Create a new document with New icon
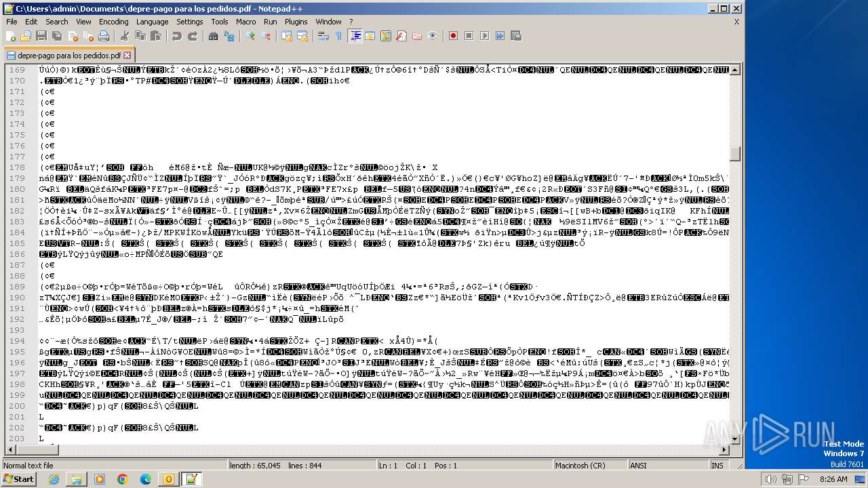Image resolution: width=868 pixels, height=488 pixels. click(x=11, y=36)
